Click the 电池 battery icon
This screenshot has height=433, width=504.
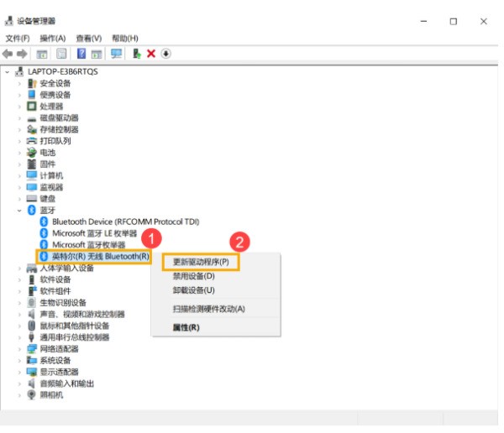[32, 153]
